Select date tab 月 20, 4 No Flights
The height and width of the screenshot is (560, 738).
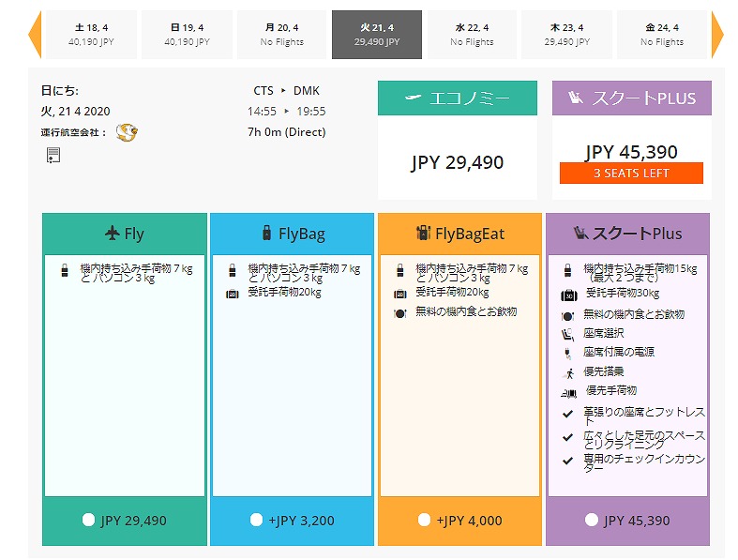click(282, 35)
